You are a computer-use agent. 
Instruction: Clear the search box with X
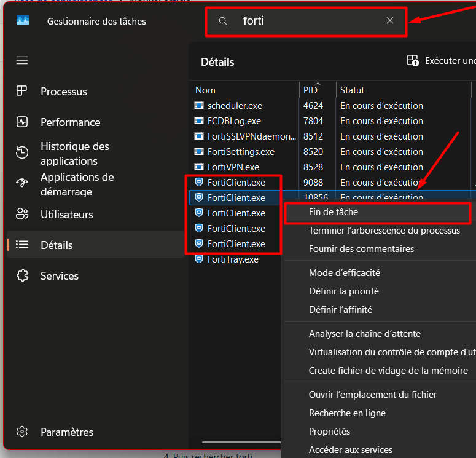pos(390,20)
